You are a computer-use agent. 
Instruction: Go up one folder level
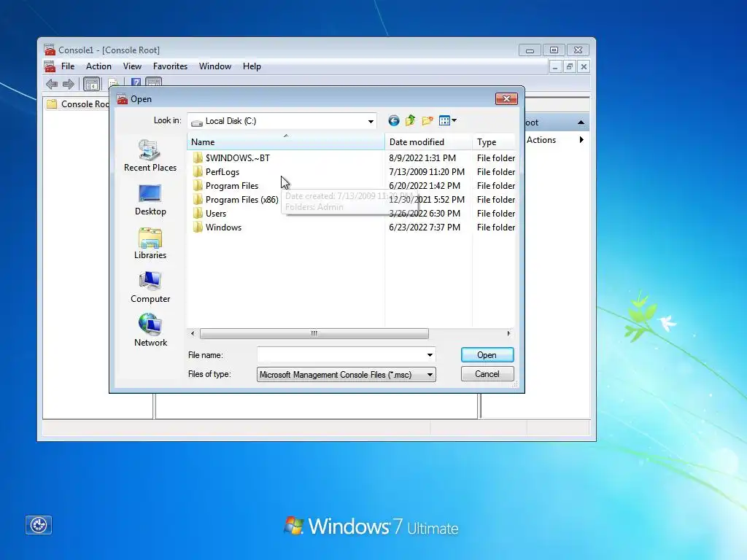[410, 120]
